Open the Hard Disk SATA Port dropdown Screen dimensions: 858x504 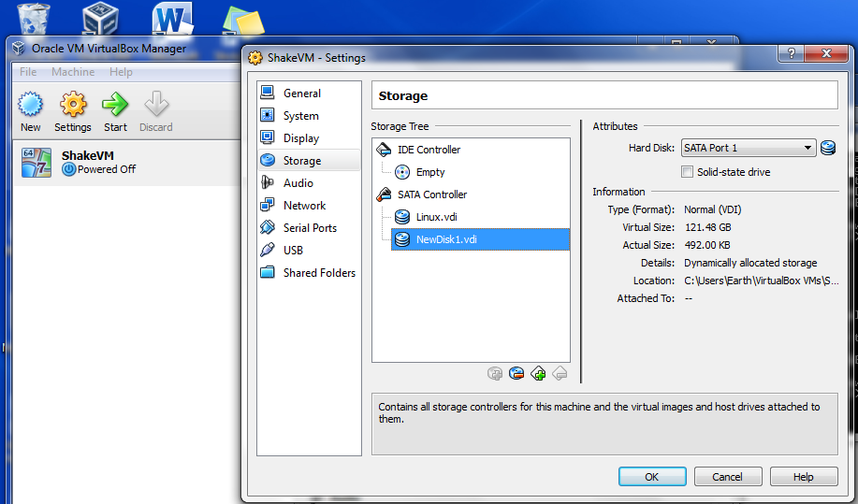(x=748, y=148)
